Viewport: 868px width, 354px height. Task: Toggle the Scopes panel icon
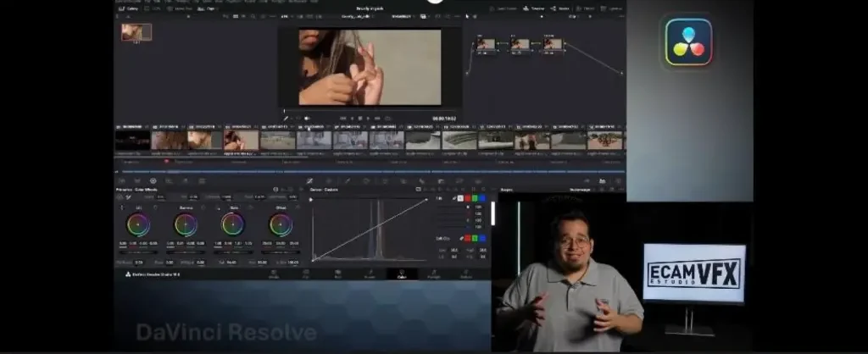(602, 181)
